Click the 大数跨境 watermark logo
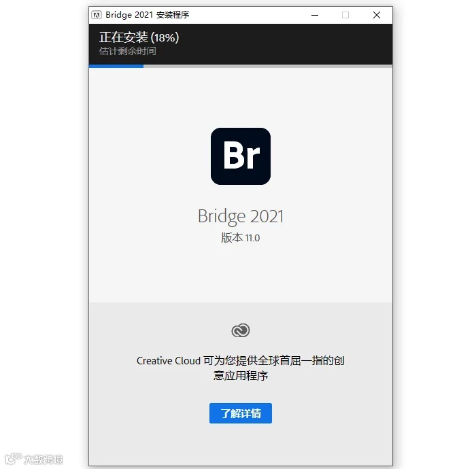This screenshot has height=469, width=476. (x=34, y=459)
